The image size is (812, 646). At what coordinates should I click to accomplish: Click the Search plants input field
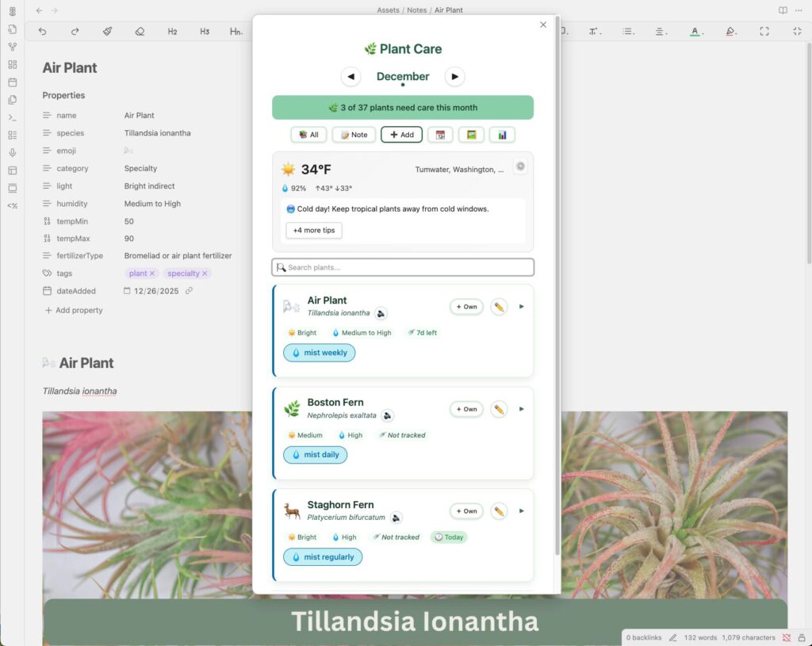pos(403,267)
